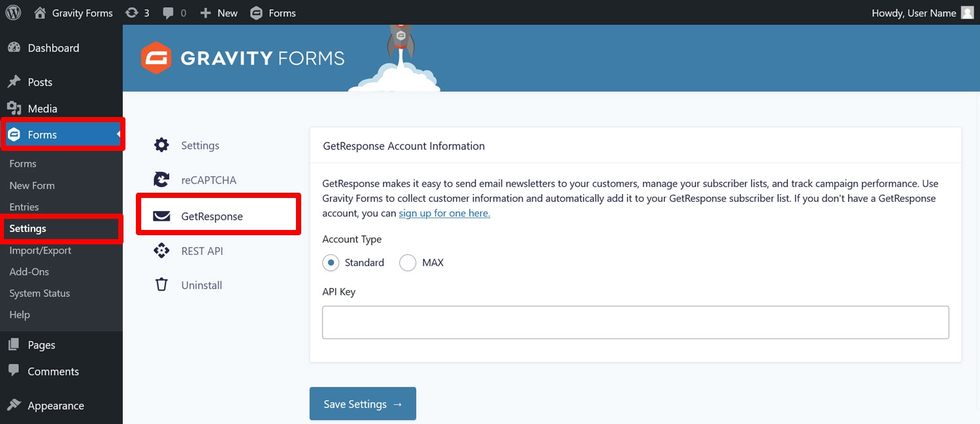Switch to the REST API tab label
980x424 pixels.
click(x=202, y=251)
